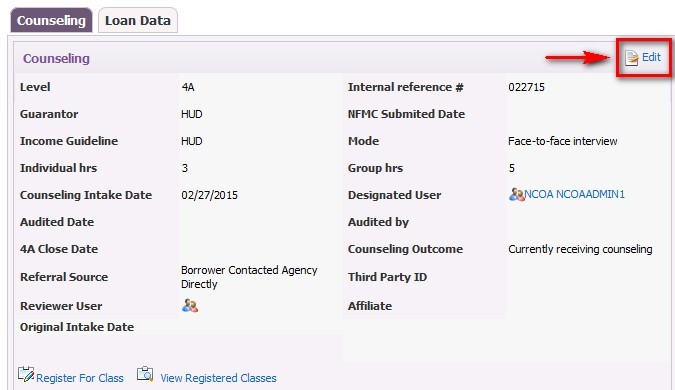Click the Level value 4A
The height and width of the screenshot is (390, 675).
[188, 87]
